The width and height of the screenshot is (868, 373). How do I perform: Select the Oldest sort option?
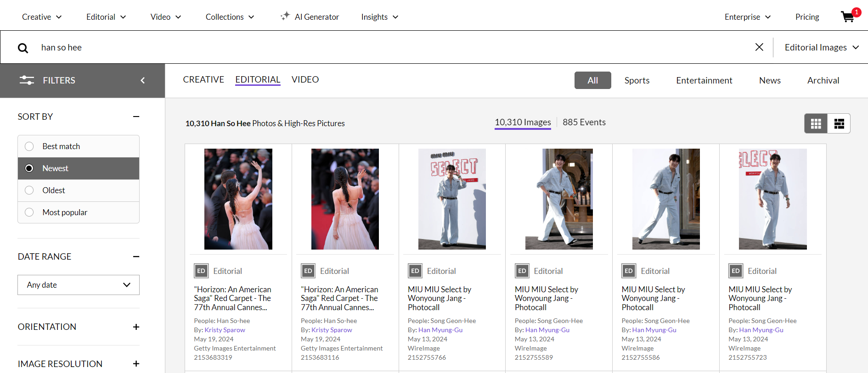coord(79,190)
